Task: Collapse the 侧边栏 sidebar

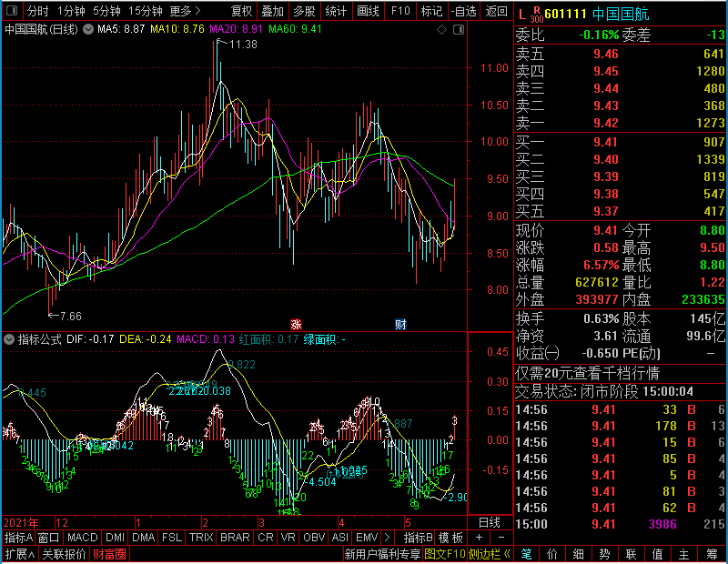Action: (490, 554)
